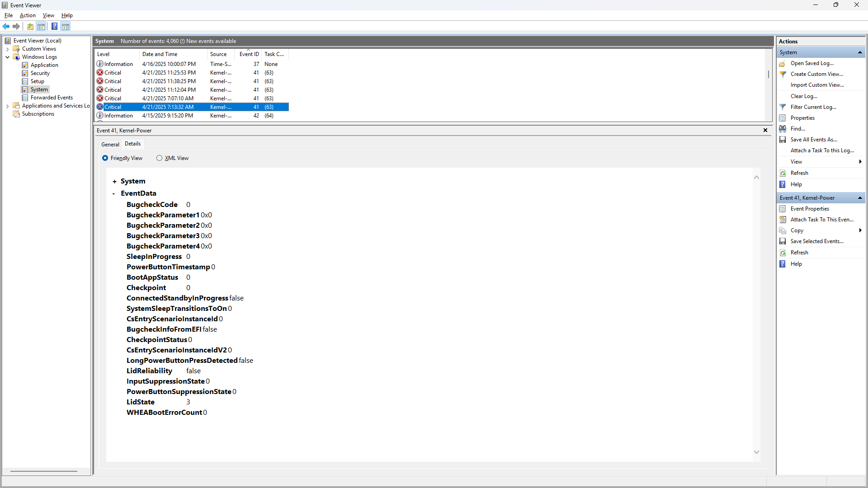Image resolution: width=868 pixels, height=488 pixels.
Task: Click Refresh icon under Event 41 actions
Action: click(x=783, y=253)
